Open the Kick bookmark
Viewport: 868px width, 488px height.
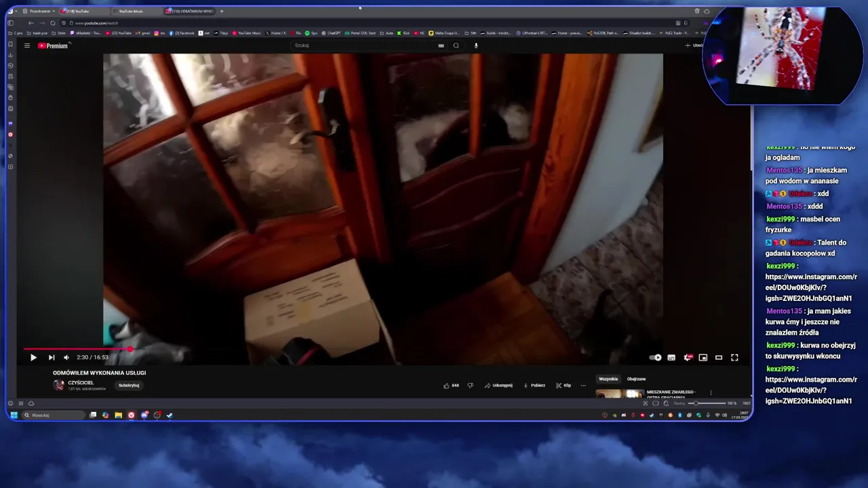404,33
